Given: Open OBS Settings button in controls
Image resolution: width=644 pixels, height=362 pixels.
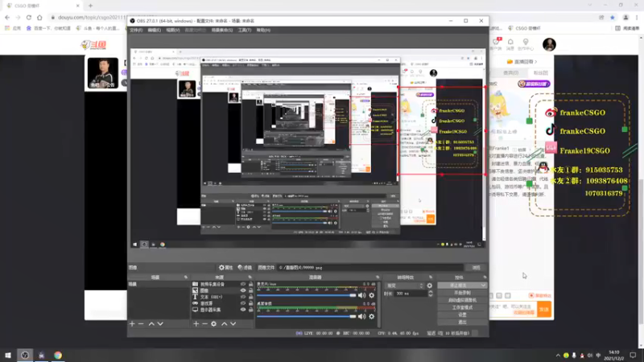Looking at the screenshot, I should click(462, 315).
